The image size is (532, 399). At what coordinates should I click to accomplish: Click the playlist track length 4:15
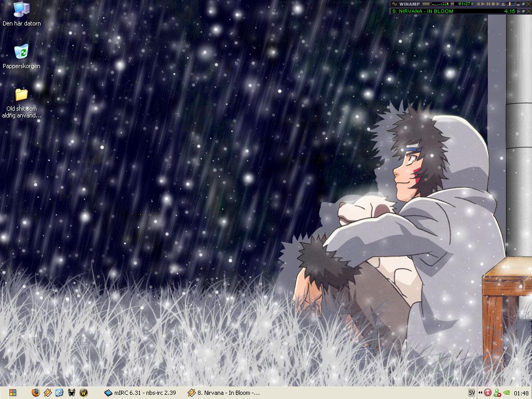pyautogui.click(x=510, y=11)
